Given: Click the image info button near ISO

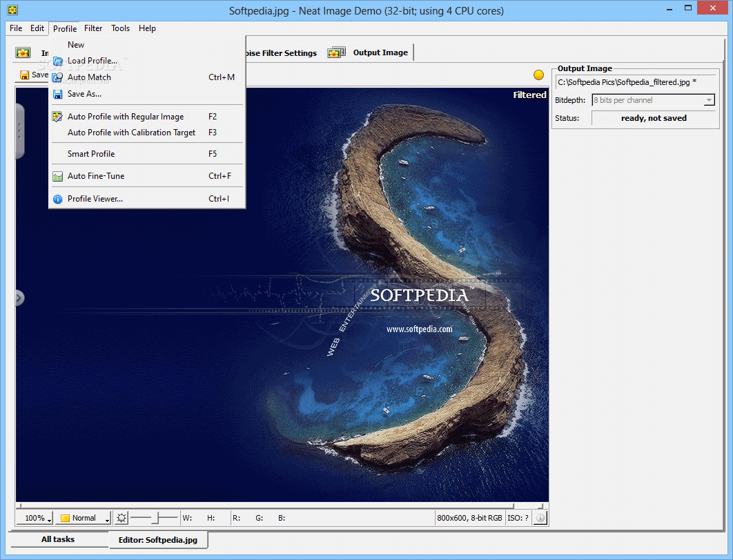Looking at the screenshot, I should pos(540,518).
